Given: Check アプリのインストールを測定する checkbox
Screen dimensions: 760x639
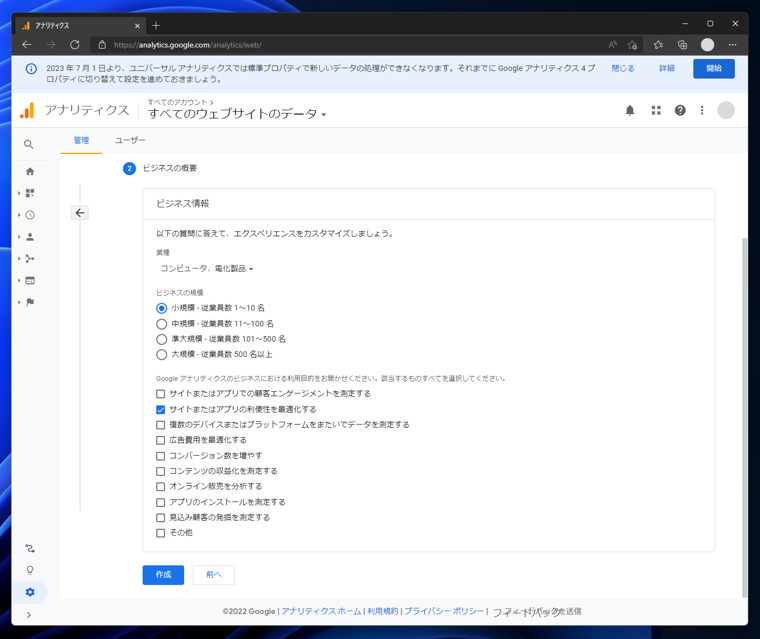Looking at the screenshot, I should point(160,502).
